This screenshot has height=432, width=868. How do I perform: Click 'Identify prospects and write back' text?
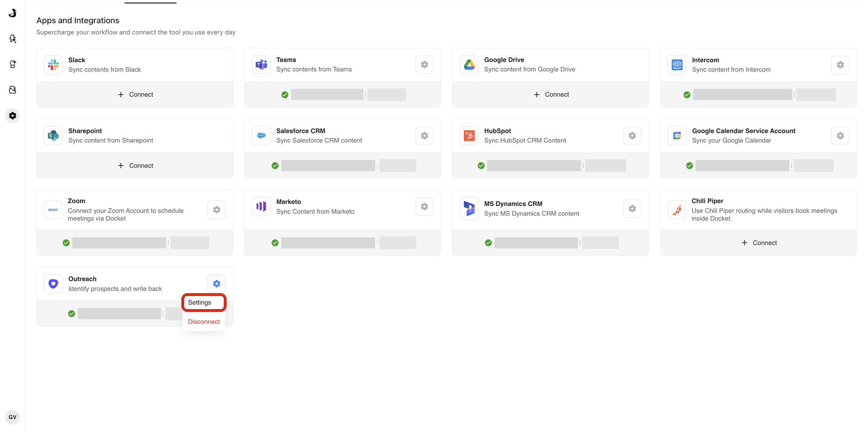[115, 289]
